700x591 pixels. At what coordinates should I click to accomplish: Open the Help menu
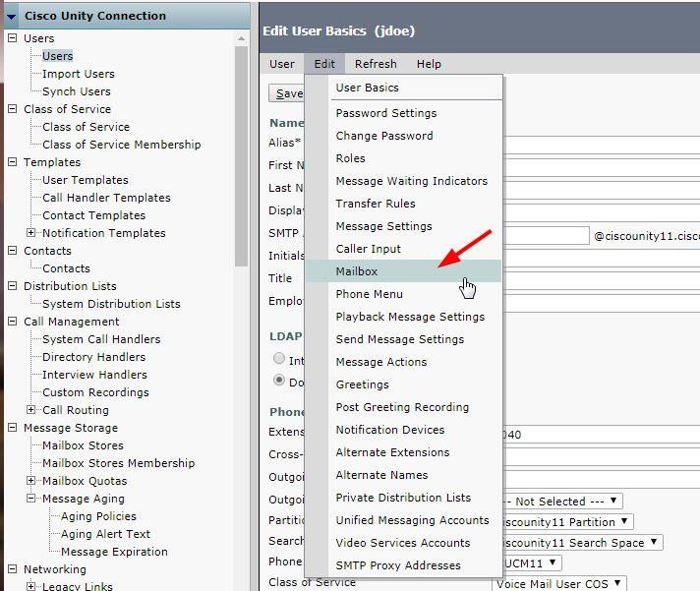429,64
